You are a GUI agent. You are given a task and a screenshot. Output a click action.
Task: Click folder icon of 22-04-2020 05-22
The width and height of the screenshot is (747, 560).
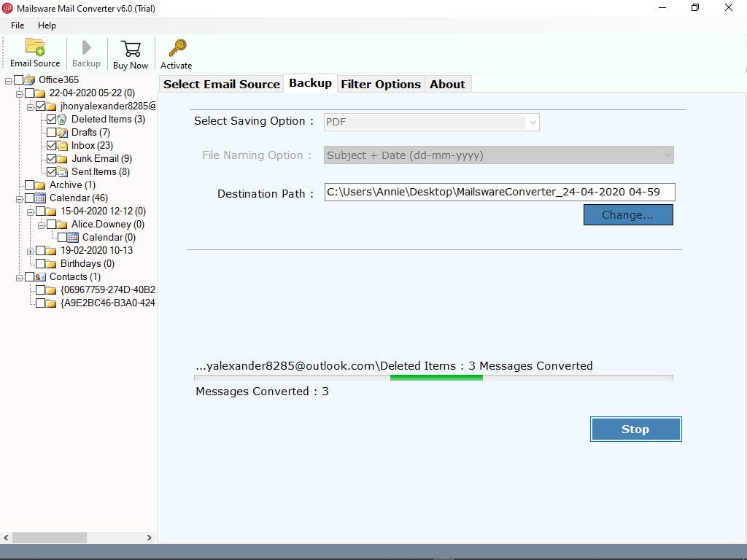coord(40,93)
